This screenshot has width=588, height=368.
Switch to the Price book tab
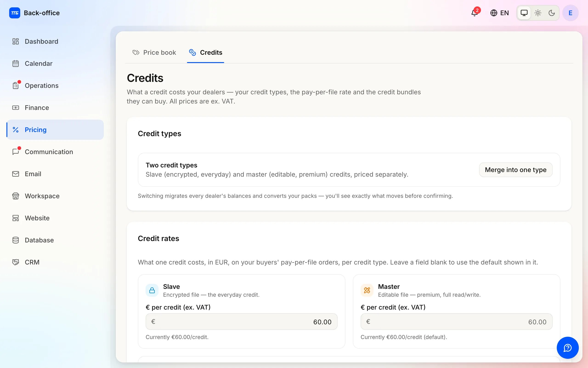pyautogui.click(x=154, y=53)
